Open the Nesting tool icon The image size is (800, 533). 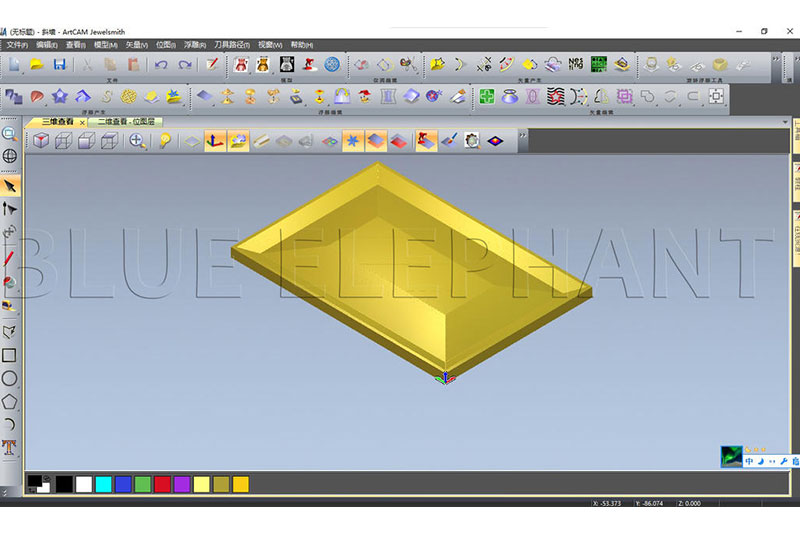pyautogui.click(x=576, y=65)
